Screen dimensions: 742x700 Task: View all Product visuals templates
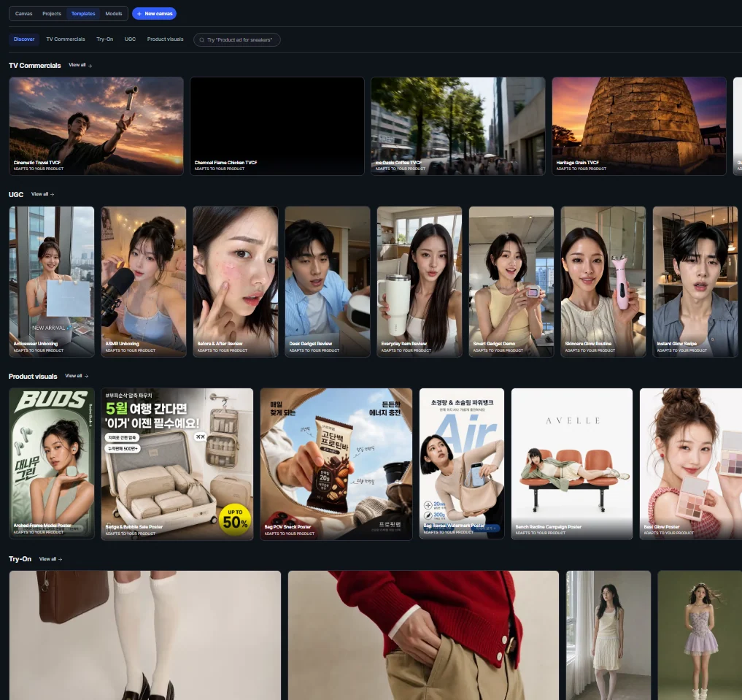tap(77, 376)
